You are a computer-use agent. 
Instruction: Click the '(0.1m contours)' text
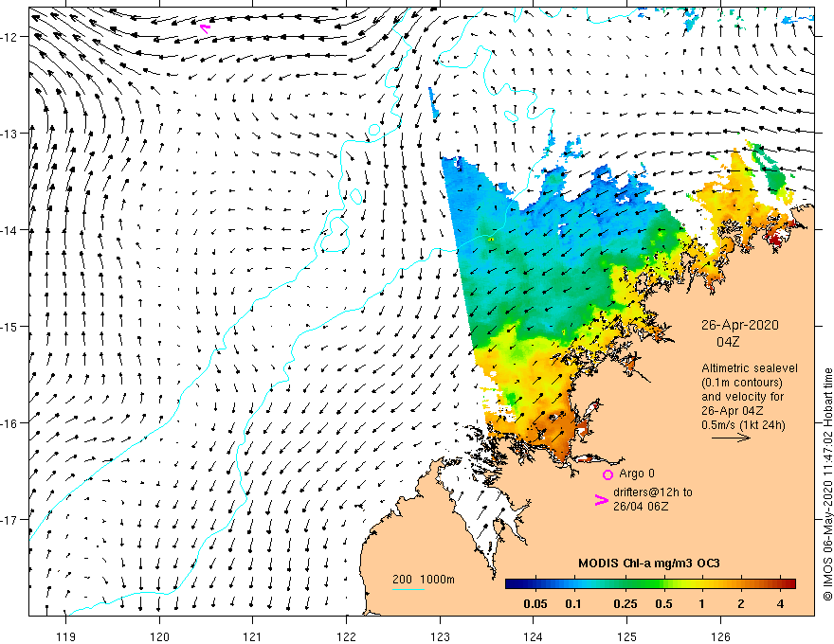[742, 383]
